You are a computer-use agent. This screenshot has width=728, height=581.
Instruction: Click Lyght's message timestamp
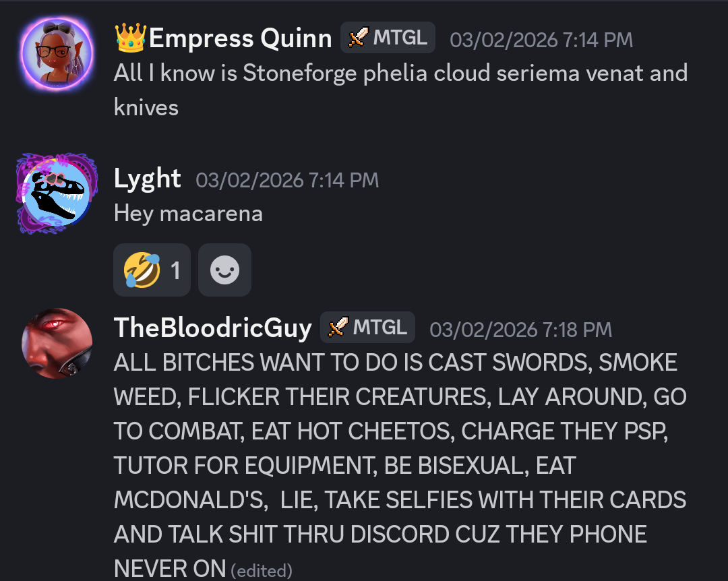click(x=287, y=180)
